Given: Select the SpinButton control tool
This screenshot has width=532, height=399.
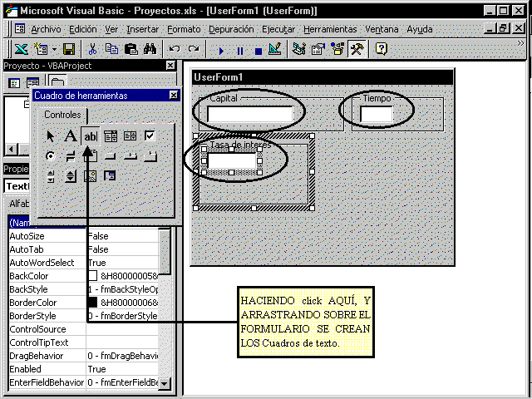Looking at the screenshot, I should click(x=70, y=176).
